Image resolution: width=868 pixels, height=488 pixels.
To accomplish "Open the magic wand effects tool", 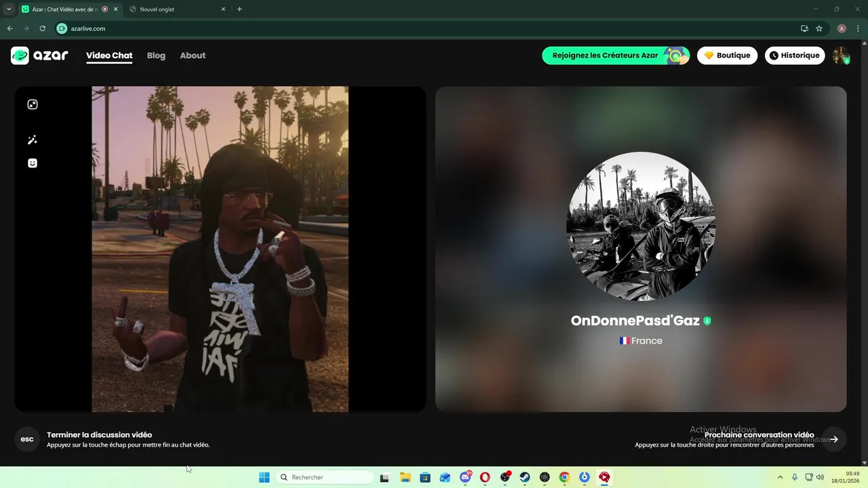I will (33, 140).
